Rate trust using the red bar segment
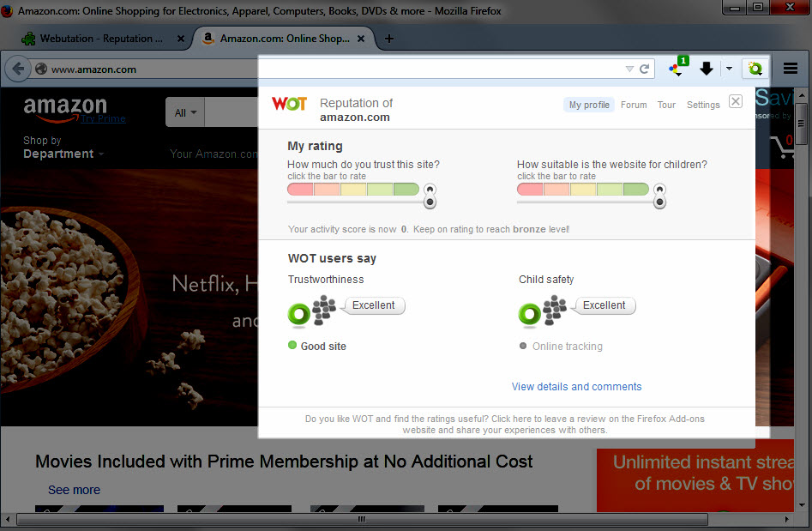The height and width of the screenshot is (531, 812). tap(300, 189)
